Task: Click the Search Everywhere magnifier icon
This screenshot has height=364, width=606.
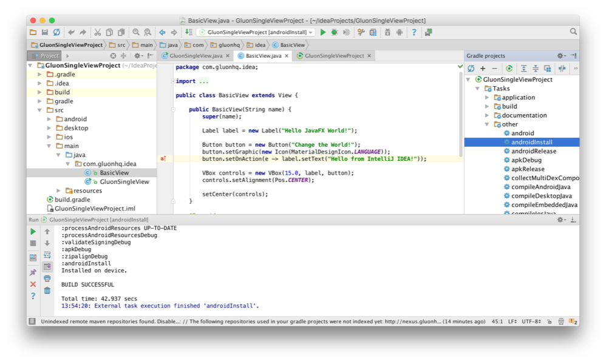Action: 573,32
